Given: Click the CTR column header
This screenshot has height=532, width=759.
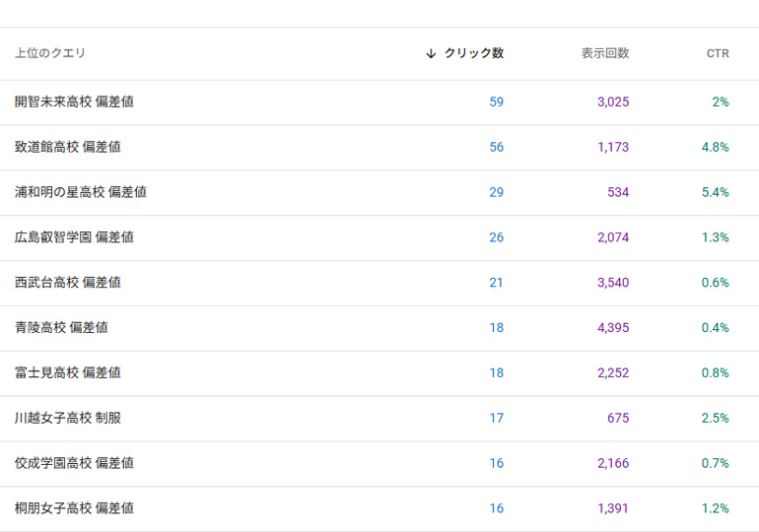Looking at the screenshot, I should [718, 54].
